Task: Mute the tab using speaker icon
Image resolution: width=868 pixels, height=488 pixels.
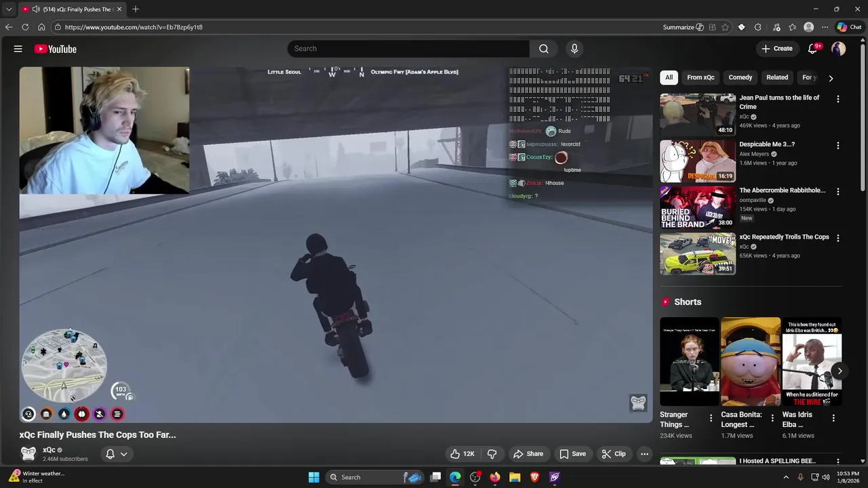Action: coord(35,9)
